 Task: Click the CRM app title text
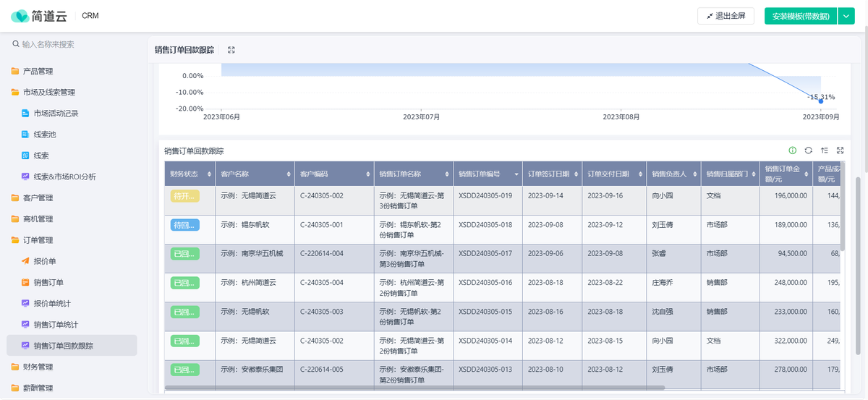(90, 16)
